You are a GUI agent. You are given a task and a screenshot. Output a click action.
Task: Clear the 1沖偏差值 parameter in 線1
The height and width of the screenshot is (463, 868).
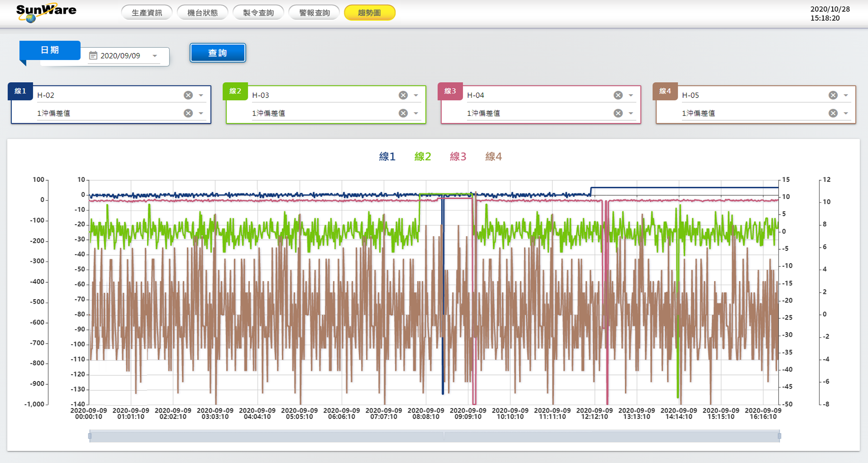click(x=188, y=113)
